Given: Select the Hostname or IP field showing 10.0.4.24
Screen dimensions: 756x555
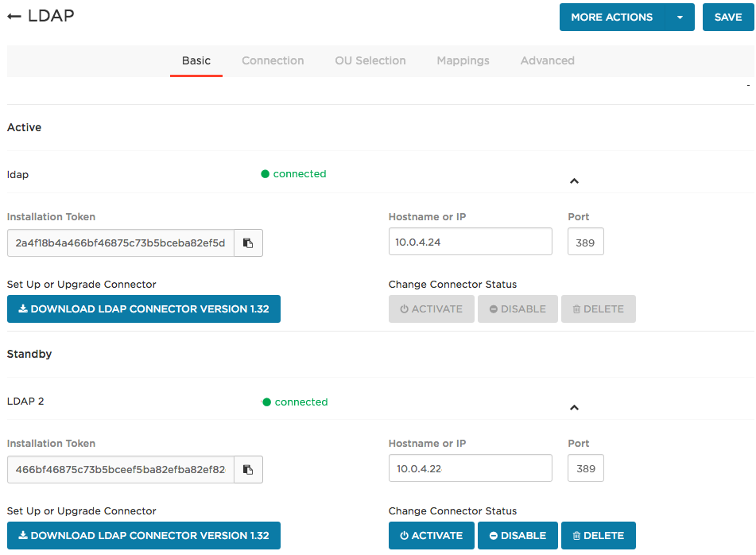Looking at the screenshot, I should click(470, 242).
